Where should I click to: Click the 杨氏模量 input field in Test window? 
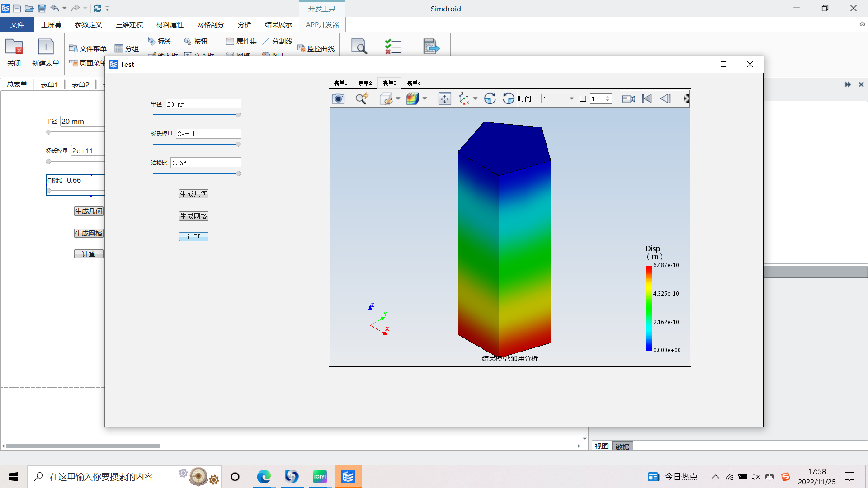tap(208, 133)
